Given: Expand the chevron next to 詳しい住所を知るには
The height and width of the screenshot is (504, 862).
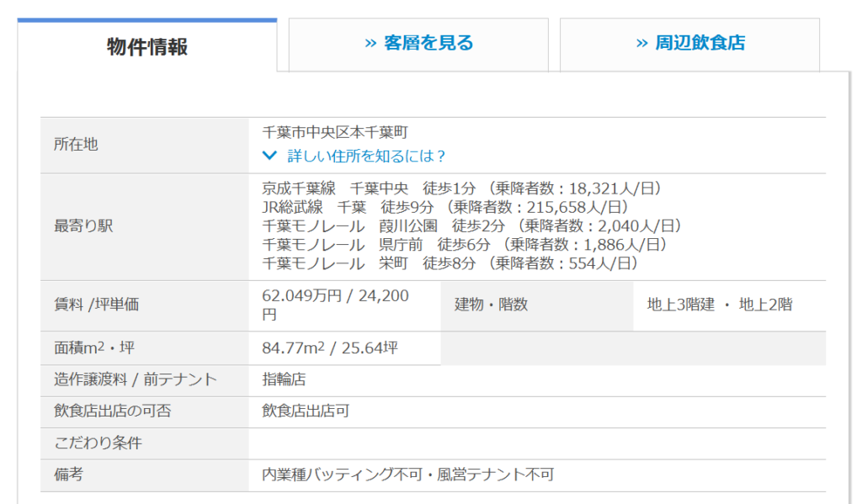Looking at the screenshot, I should [269, 156].
